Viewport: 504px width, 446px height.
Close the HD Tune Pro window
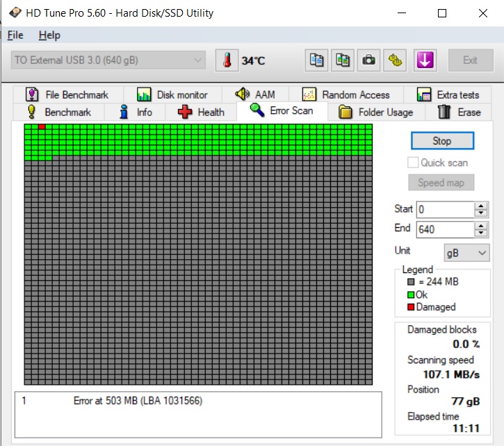[482, 13]
